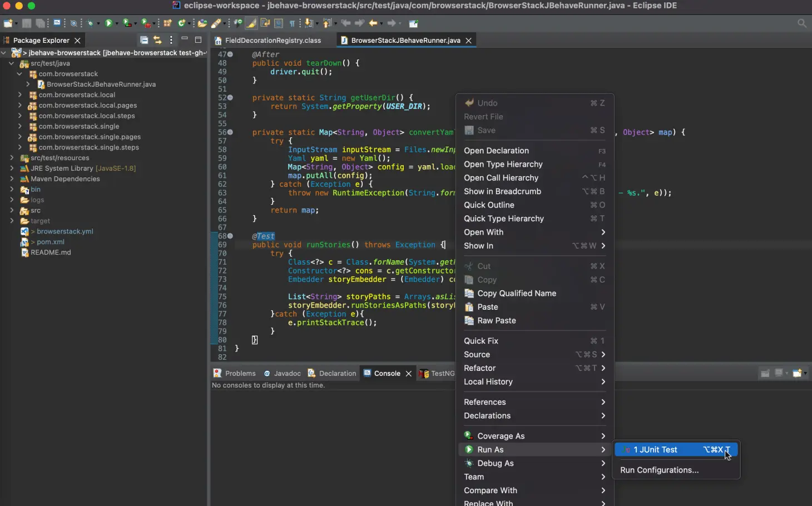The width and height of the screenshot is (812, 506).
Task: Expand the com.browserstack.local package
Action: coord(20,95)
